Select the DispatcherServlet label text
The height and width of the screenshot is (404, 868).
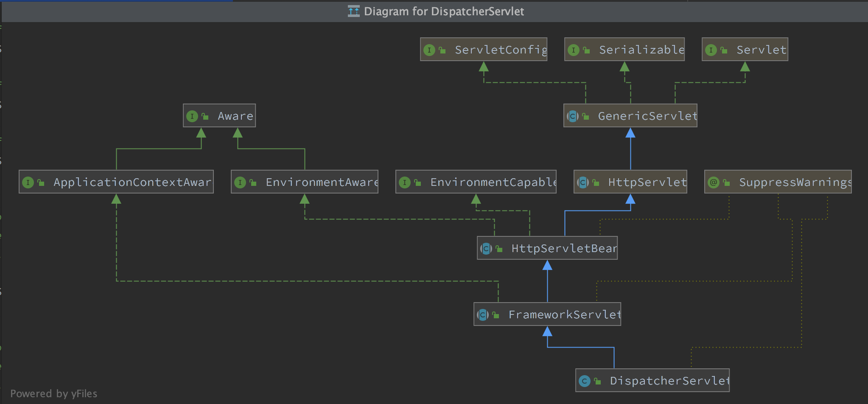point(669,381)
